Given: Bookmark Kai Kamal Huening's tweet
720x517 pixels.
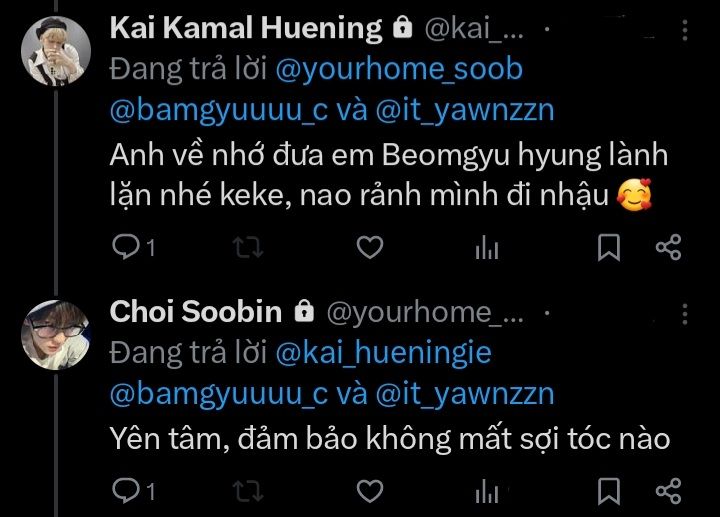Looking at the screenshot, I should [609, 247].
